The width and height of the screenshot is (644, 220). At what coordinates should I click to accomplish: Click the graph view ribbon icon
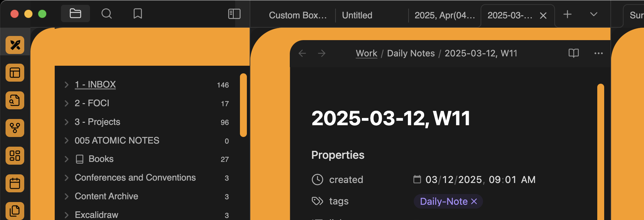tap(15, 128)
